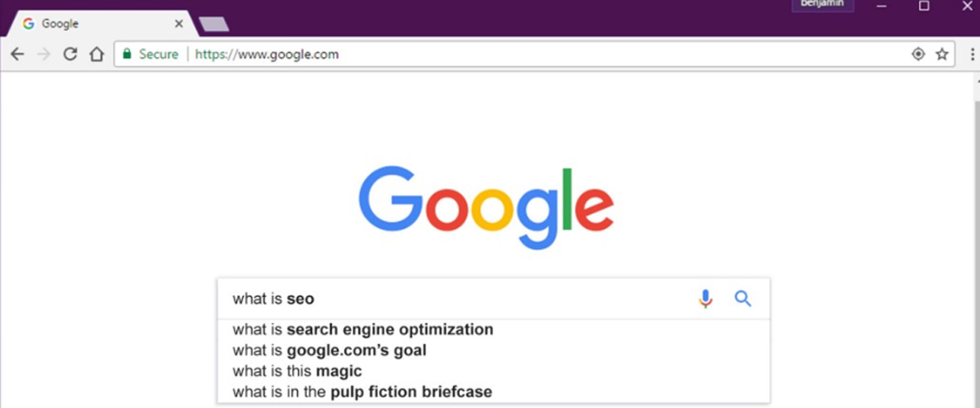Select the Google browser tab
The height and width of the screenshot is (408, 980).
click(x=90, y=24)
